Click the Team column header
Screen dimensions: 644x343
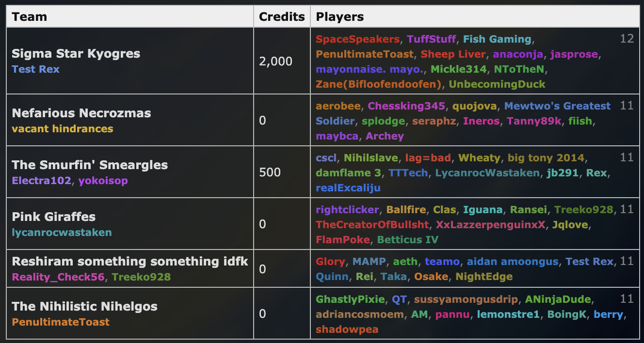[x=30, y=17]
